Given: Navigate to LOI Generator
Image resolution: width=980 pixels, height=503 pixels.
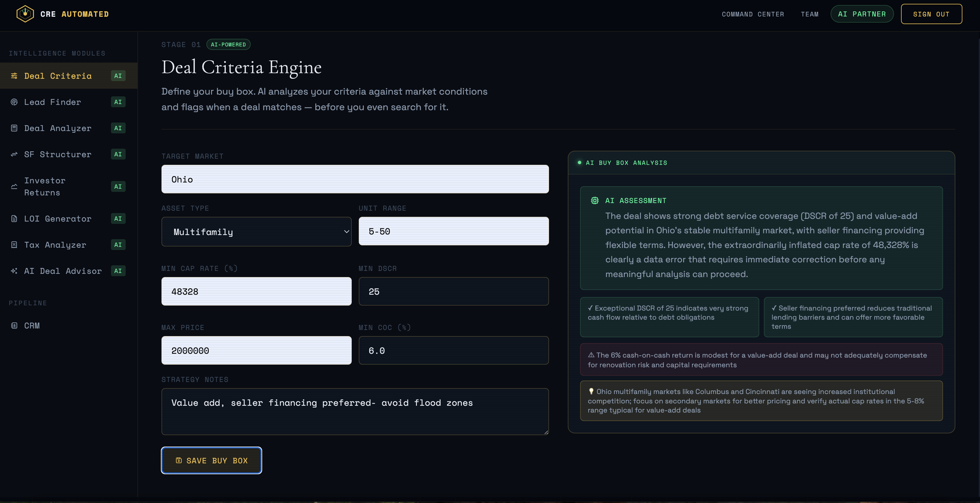Looking at the screenshot, I should pos(68,219).
